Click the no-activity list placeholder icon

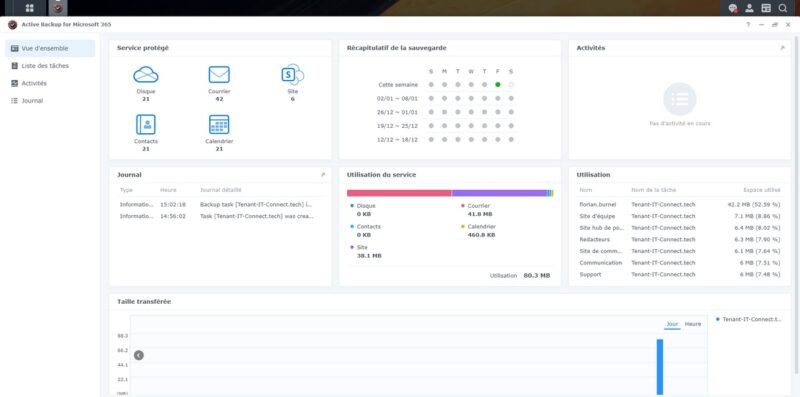[x=680, y=99]
